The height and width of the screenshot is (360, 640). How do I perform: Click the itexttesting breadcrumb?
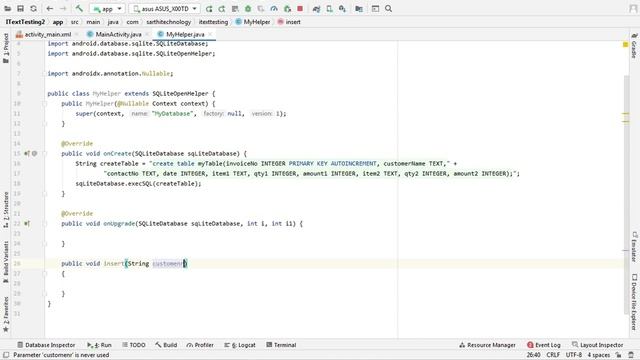click(213, 22)
